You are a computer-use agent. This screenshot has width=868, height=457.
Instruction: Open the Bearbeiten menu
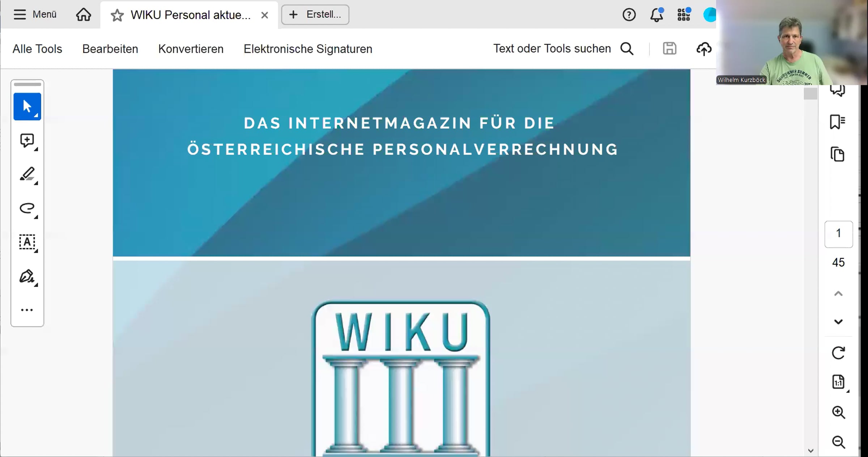tap(110, 49)
